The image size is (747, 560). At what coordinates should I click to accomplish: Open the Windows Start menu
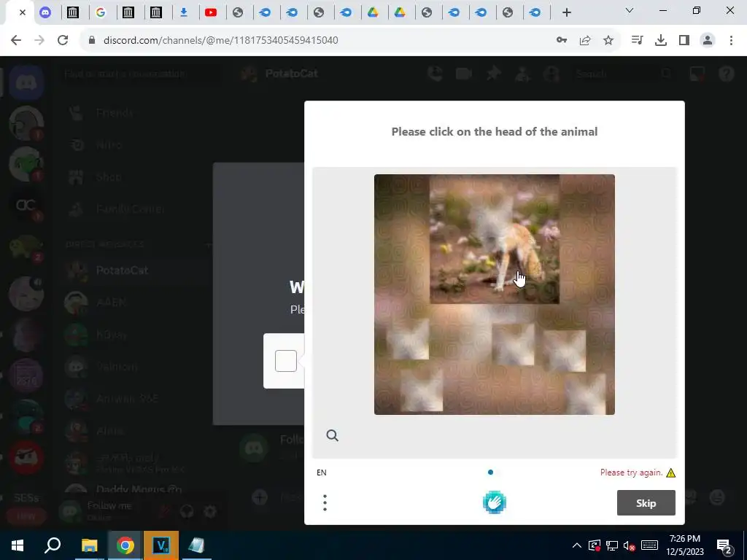(18, 545)
